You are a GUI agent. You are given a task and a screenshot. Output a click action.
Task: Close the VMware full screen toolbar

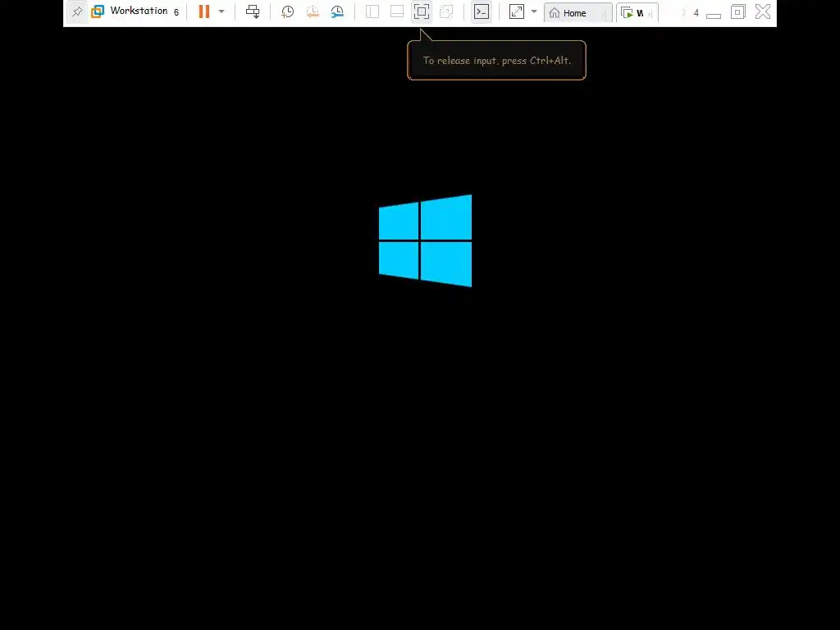coord(763,11)
